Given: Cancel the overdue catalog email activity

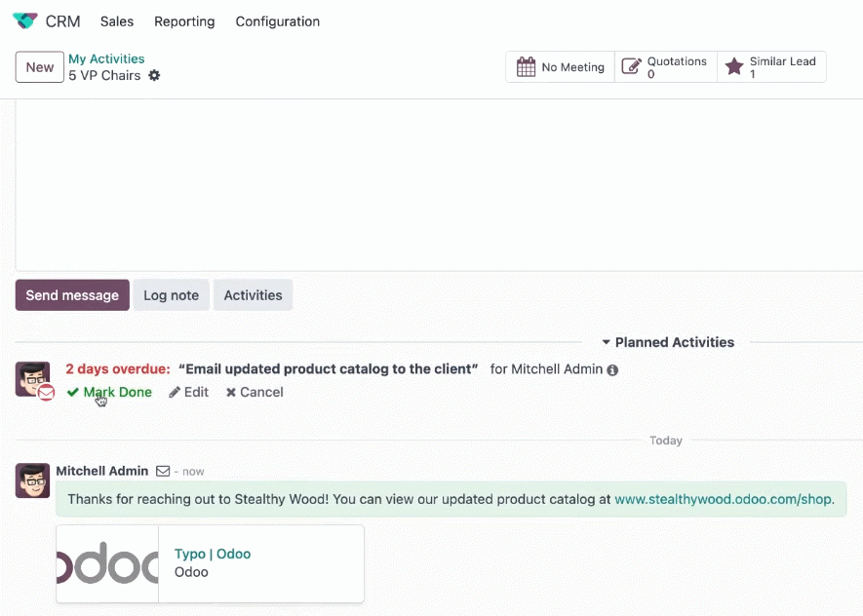Looking at the screenshot, I should tap(255, 392).
